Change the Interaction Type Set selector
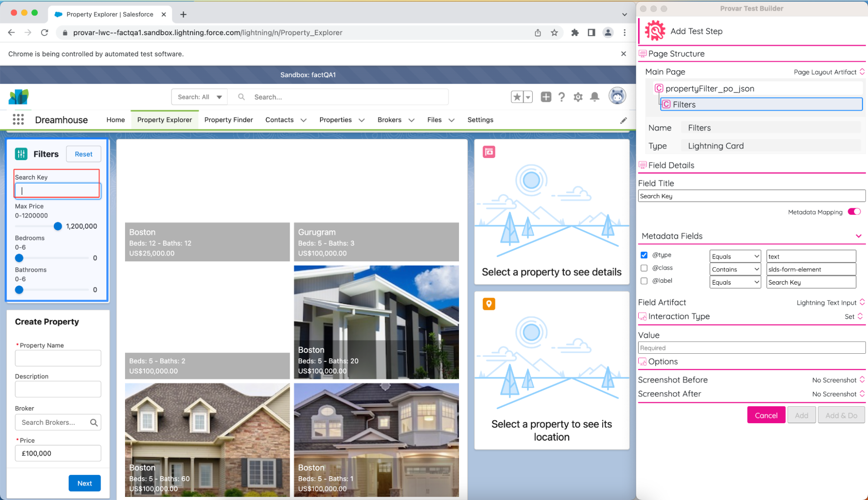868x500 pixels. click(854, 316)
